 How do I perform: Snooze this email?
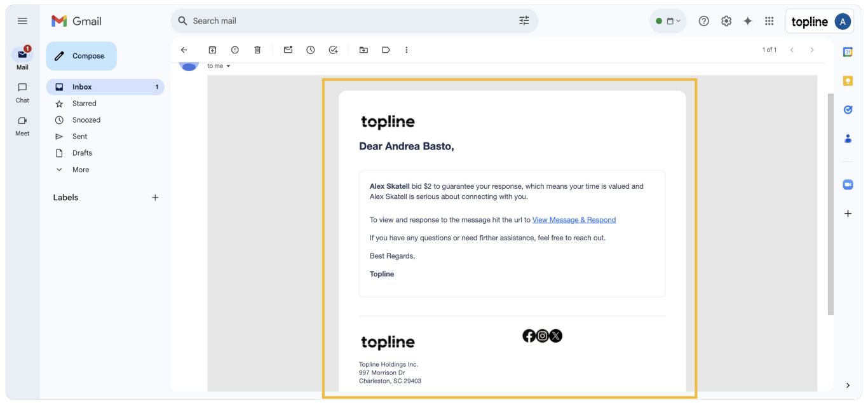tap(311, 50)
